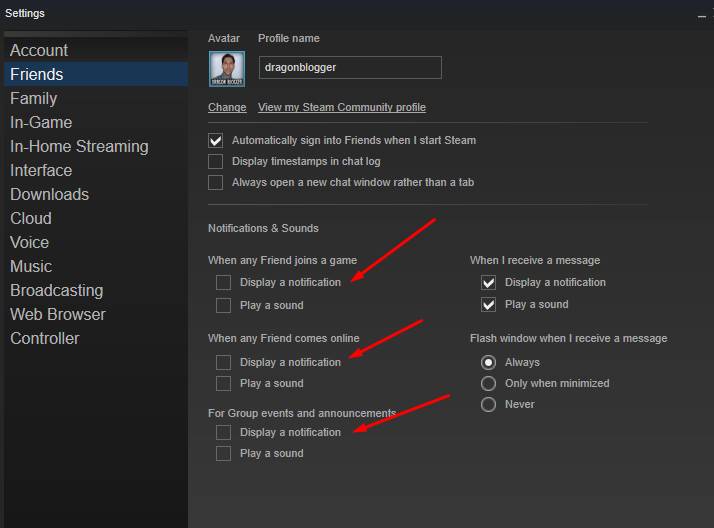
Task: Open the Voice settings section
Action: click(96, 242)
